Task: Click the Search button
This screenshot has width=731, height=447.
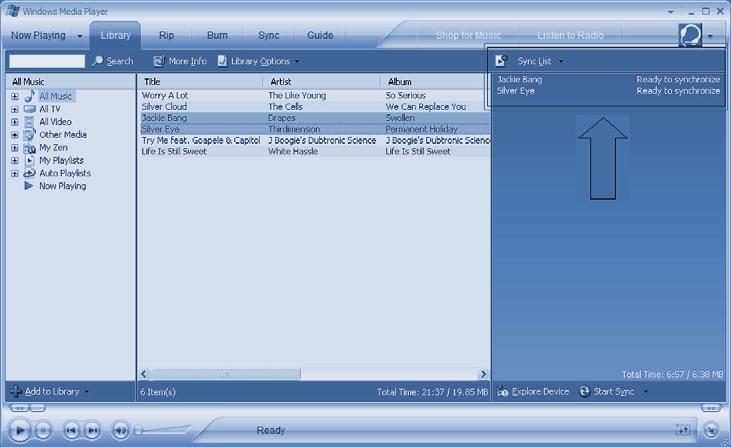Action: coord(112,61)
